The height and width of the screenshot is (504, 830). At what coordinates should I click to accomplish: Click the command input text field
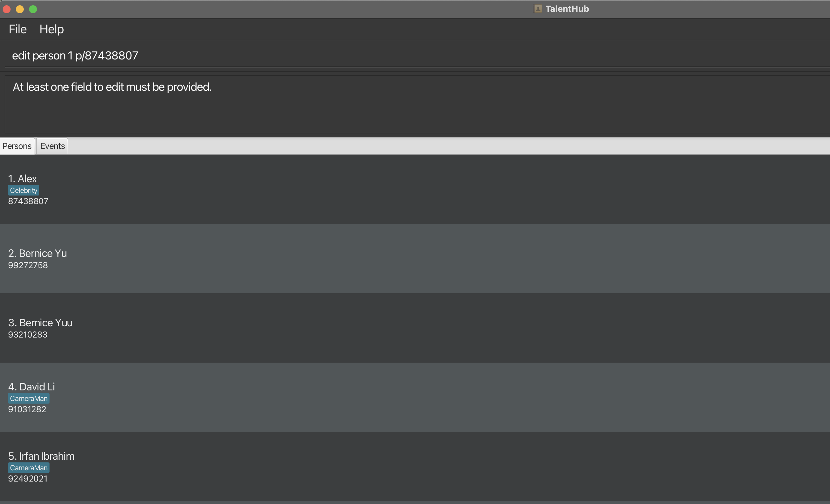[x=404, y=55]
